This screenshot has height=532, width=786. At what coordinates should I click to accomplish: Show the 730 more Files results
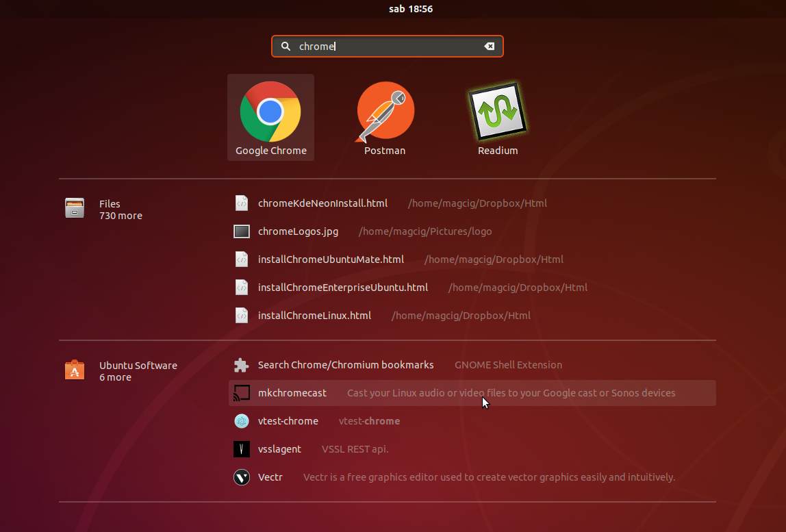pos(121,216)
